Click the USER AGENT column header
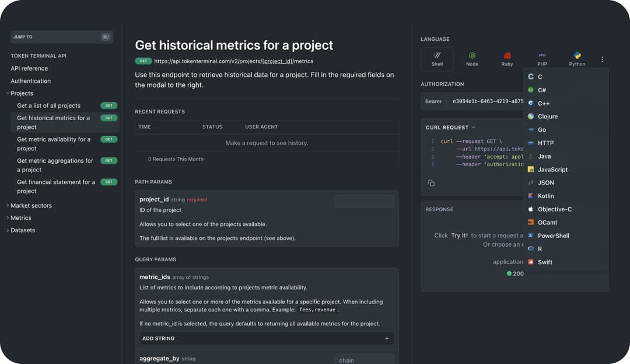This screenshot has height=364, width=630. click(261, 127)
